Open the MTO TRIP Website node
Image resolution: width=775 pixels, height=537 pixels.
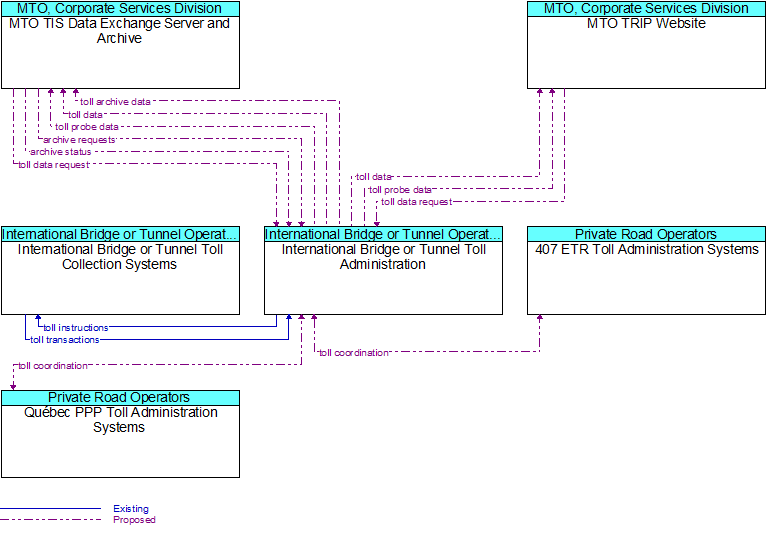[646, 45]
